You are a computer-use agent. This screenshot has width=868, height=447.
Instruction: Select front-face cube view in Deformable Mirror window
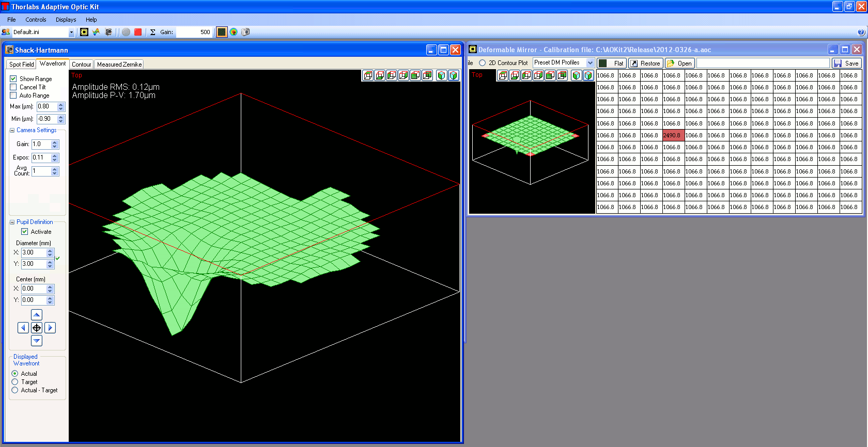click(x=550, y=75)
